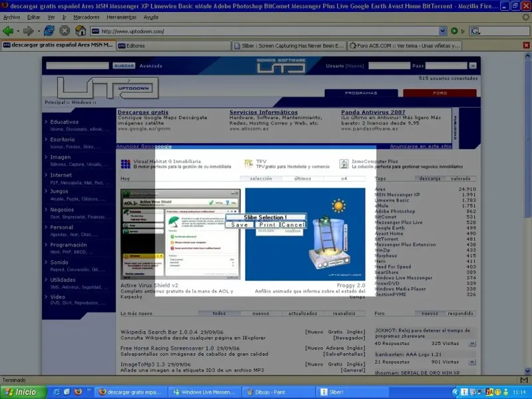Open 'MSN Messenger XP' in Tops list

click(x=397, y=195)
